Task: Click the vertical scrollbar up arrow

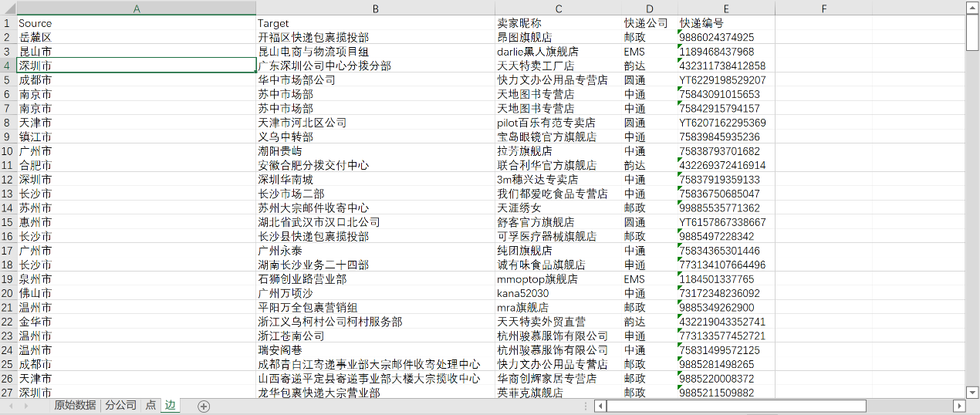Action: (973, 8)
